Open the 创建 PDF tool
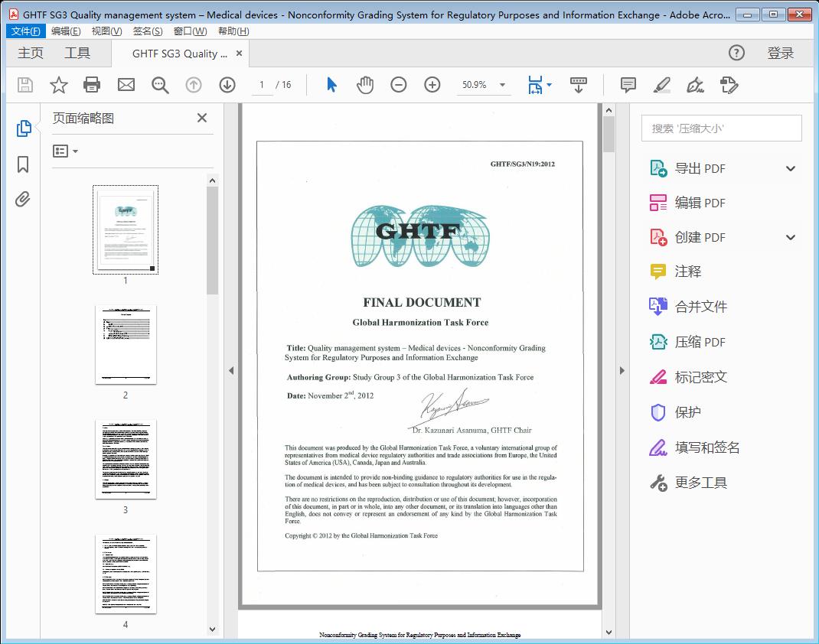 click(700, 237)
